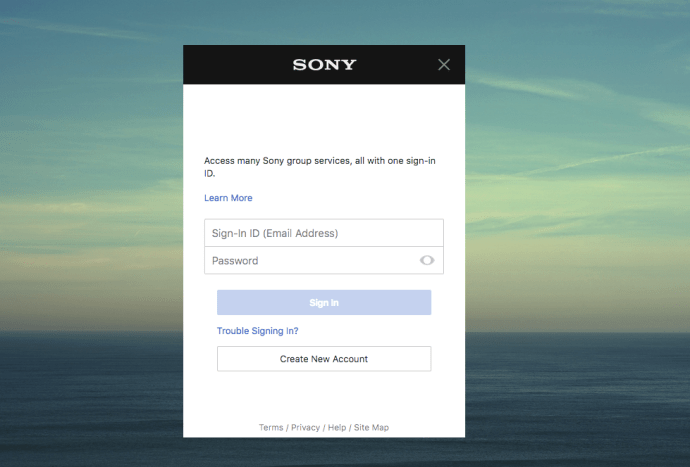
Task: Close the Sony sign-in dialog
Action: pyautogui.click(x=444, y=65)
